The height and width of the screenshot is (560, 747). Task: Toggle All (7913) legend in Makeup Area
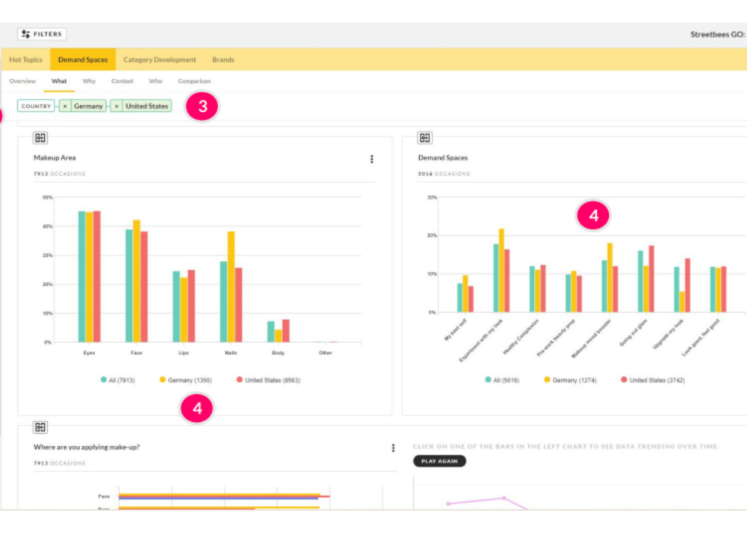click(118, 380)
